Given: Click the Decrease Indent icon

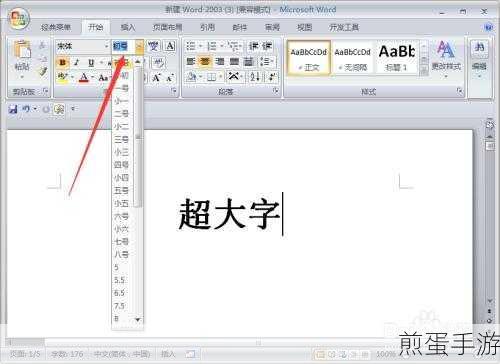Looking at the screenshot, I should pos(254,46).
